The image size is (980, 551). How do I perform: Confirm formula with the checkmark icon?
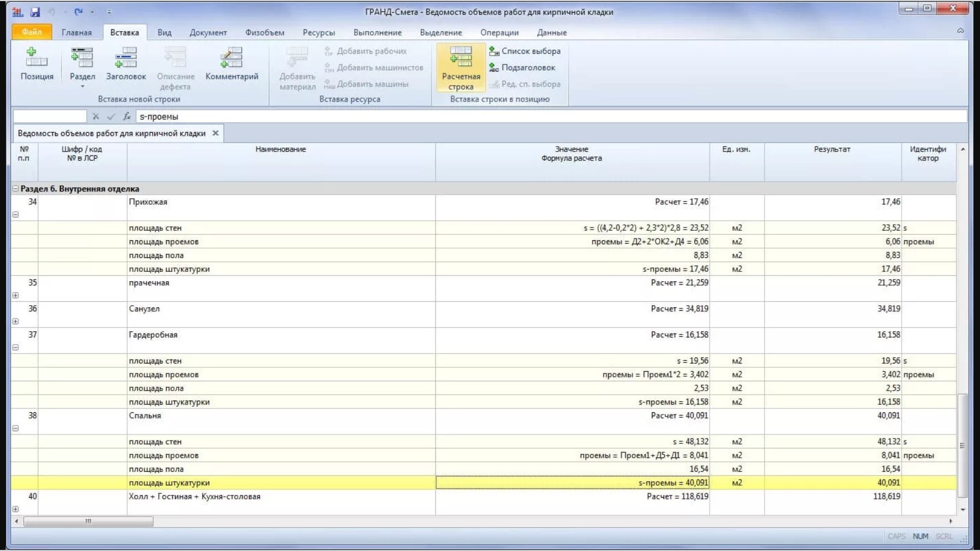click(x=111, y=117)
